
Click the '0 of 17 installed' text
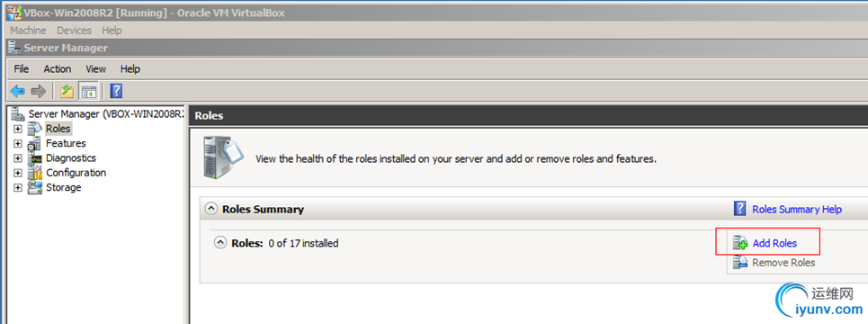[x=303, y=243]
